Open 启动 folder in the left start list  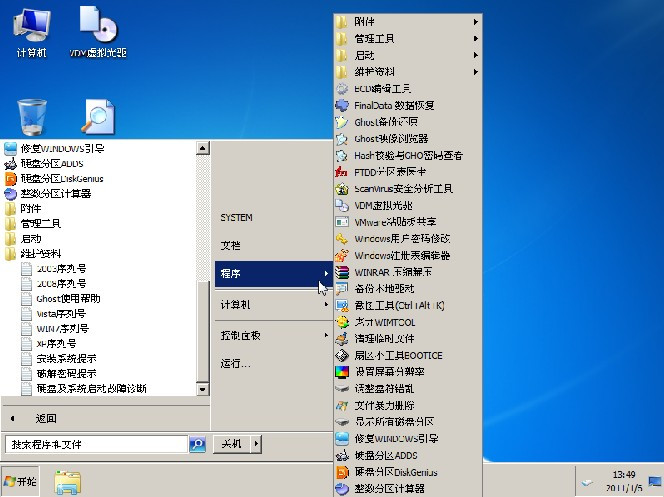tap(99, 238)
